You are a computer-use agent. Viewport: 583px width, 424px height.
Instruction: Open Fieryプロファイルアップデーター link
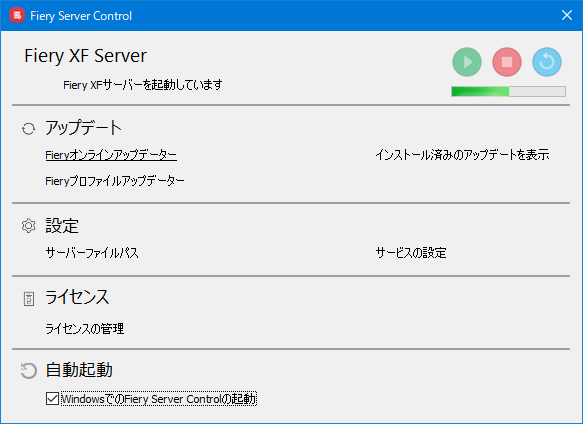click(x=115, y=181)
